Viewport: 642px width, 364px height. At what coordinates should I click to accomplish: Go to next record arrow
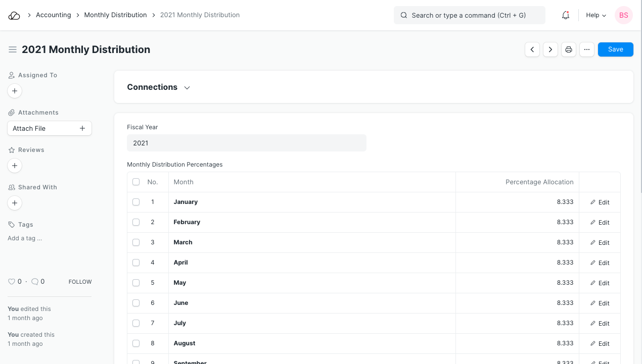(x=551, y=49)
